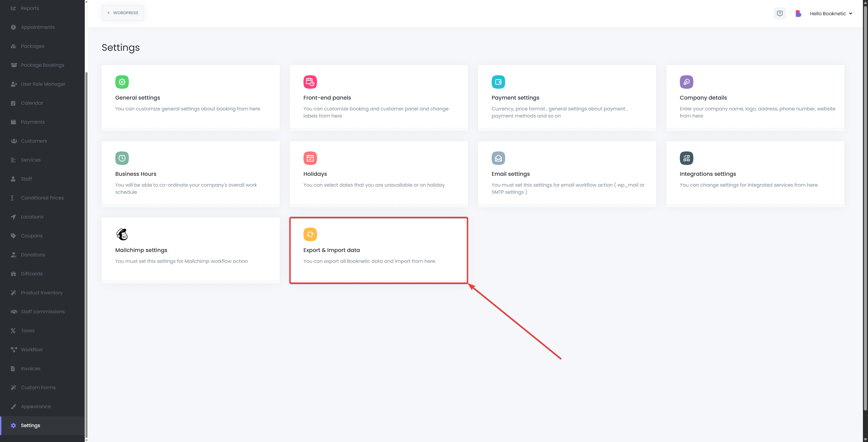Expand the Hello Booknetic user dropdown
868x442 pixels.
point(831,14)
